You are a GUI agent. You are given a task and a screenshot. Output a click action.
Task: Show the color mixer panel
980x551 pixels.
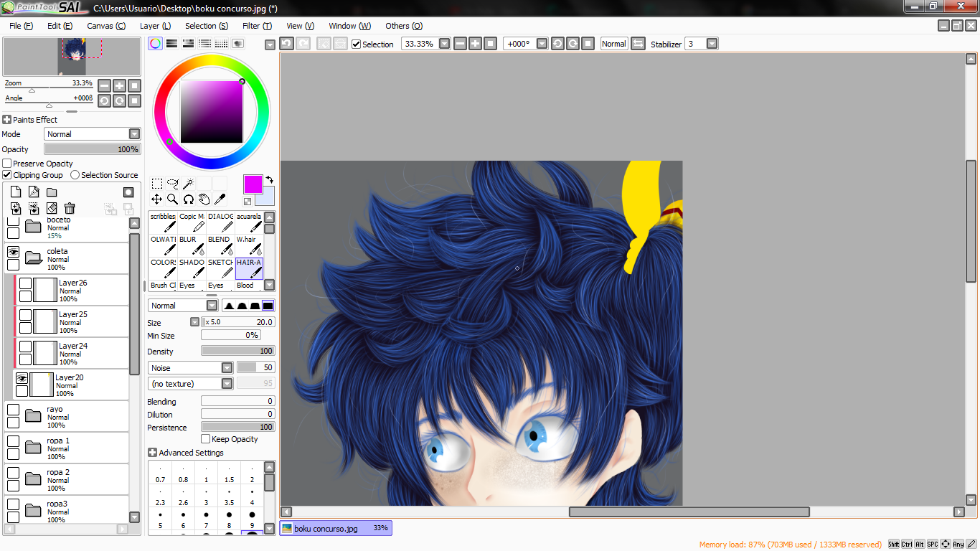204,44
